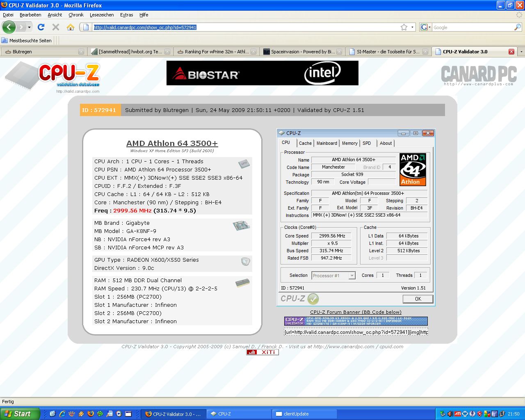Open the Datei menu
The height and width of the screenshot is (420, 525).
[x=8, y=15]
